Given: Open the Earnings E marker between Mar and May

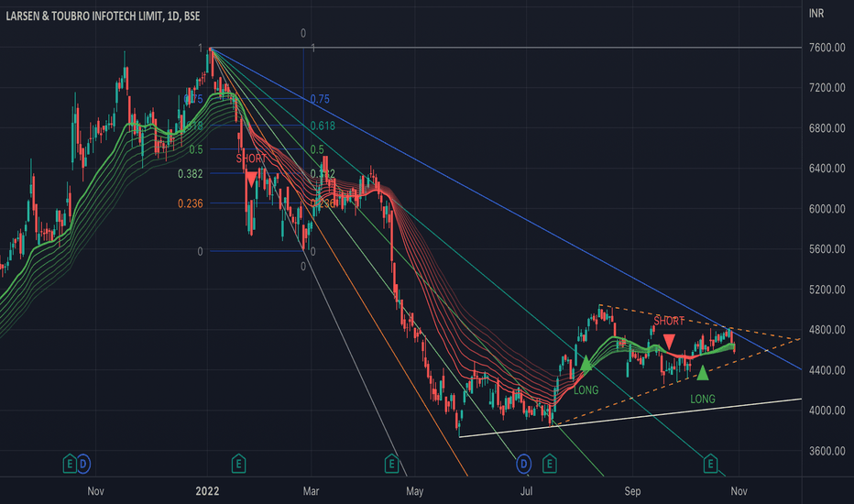Looking at the screenshot, I should [391, 464].
